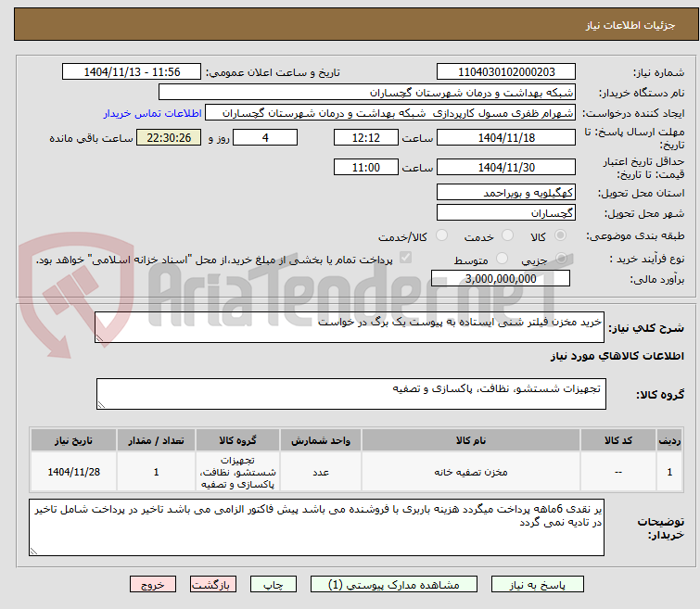
Task: Click the شرح کلی نیاز description textarea
Action: click(350, 328)
